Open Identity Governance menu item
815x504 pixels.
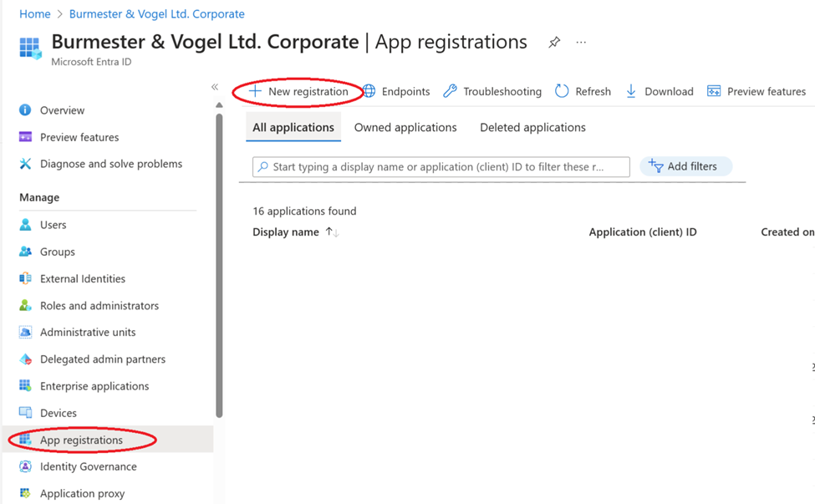(89, 466)
